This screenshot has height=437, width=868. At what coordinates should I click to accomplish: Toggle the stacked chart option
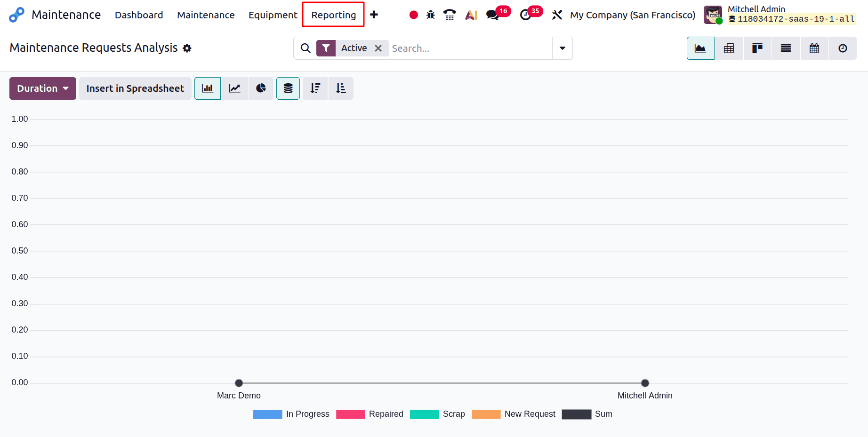[x=288, y=88]
